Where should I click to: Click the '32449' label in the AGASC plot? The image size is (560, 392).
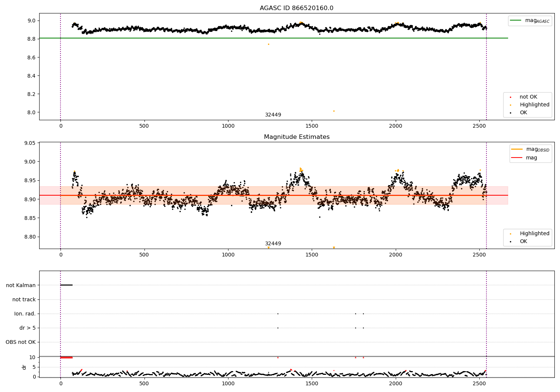click(273, 115)
